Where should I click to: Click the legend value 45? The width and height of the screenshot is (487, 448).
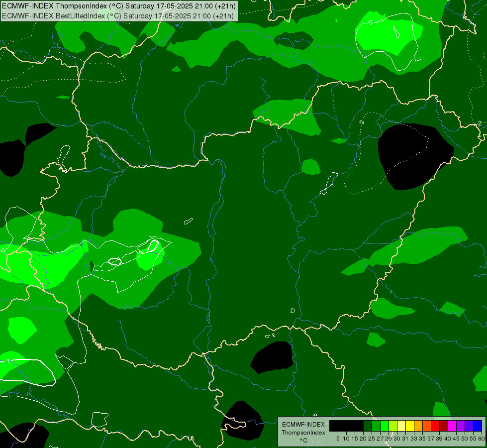(x=456, y=439)
